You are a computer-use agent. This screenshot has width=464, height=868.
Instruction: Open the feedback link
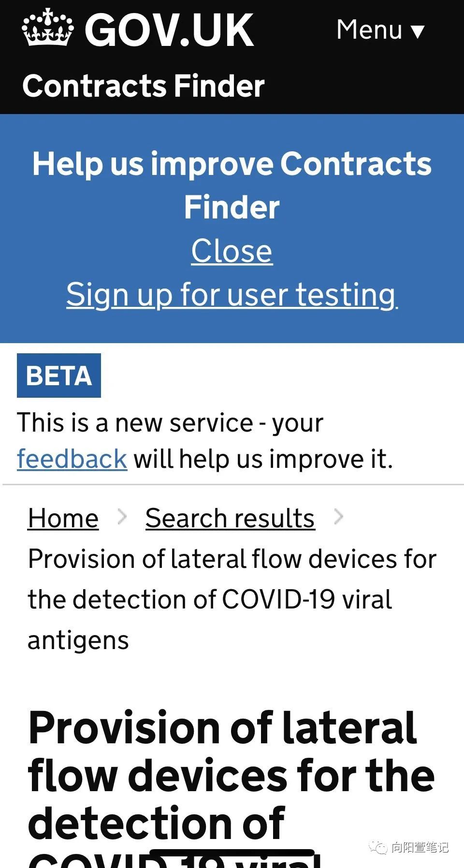point(72,459)
